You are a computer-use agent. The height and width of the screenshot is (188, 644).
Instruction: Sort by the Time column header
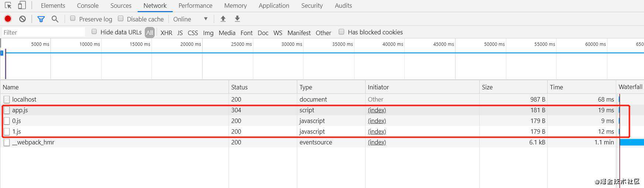(582, 87)
